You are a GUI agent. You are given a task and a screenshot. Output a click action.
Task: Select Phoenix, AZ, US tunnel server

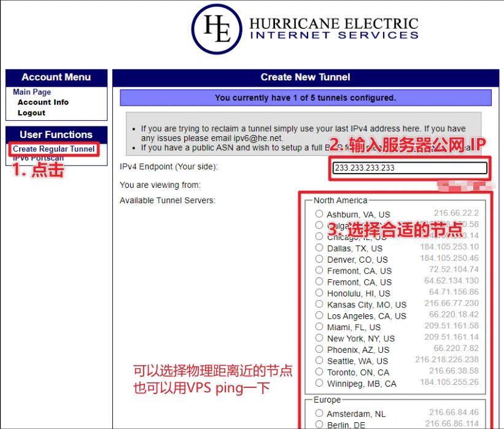click(319, 349)
